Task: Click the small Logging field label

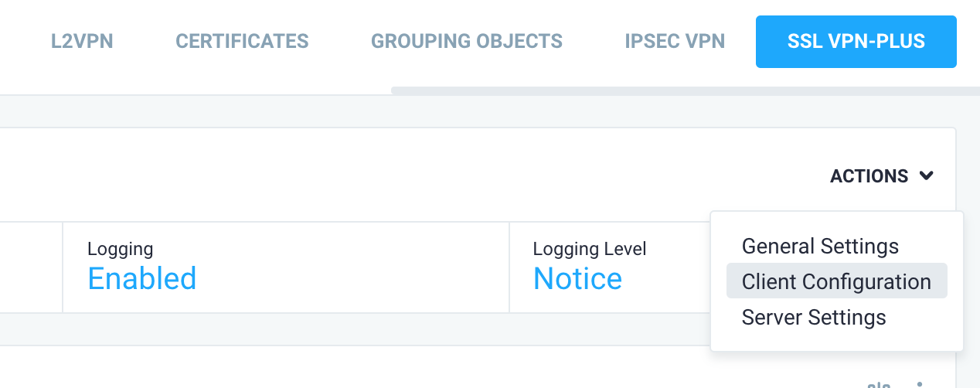Action: 121,249
